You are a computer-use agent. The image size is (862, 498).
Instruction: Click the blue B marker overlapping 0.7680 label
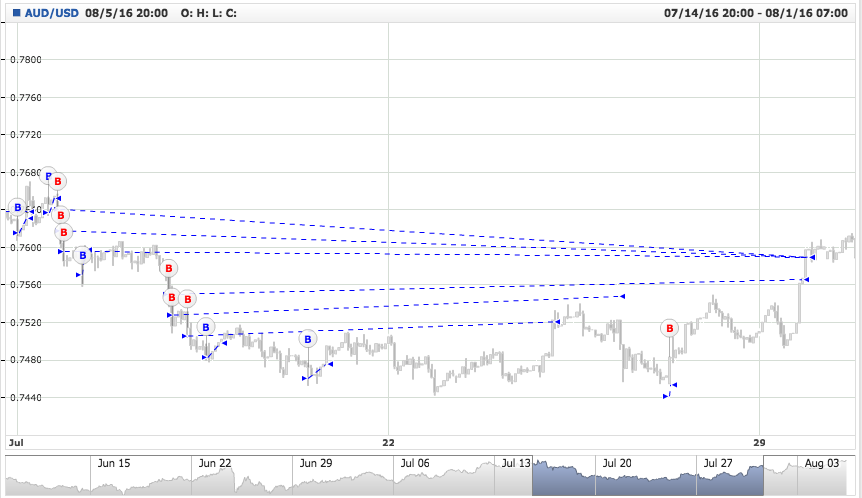(48, 176)
